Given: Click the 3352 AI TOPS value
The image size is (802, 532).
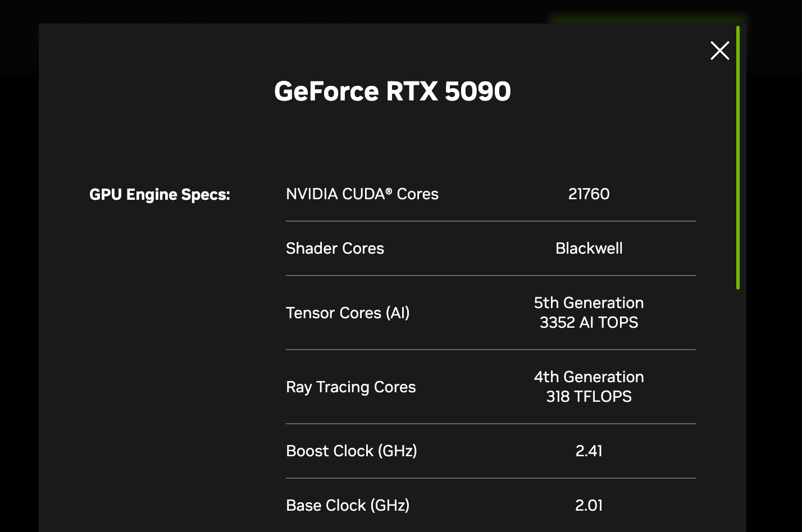Looking at the screenshot, I should [589, 323].
